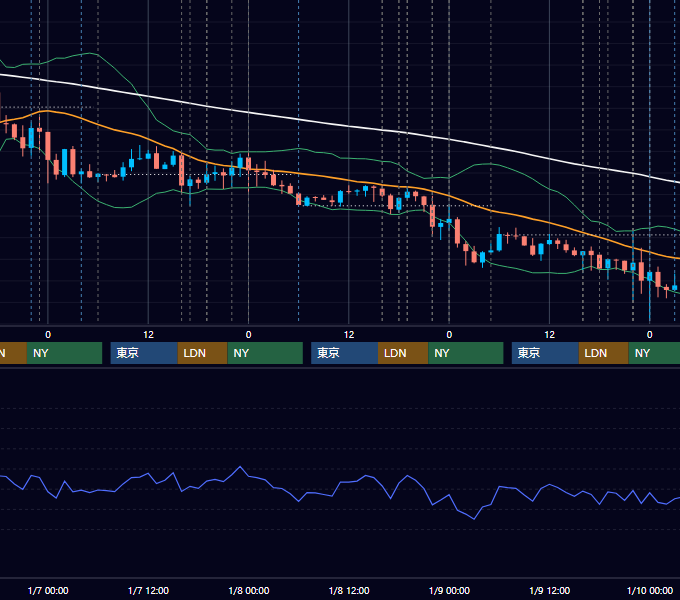
Task: Click the 1/8 00:00 date label
Action: click(x=248, y=590)
